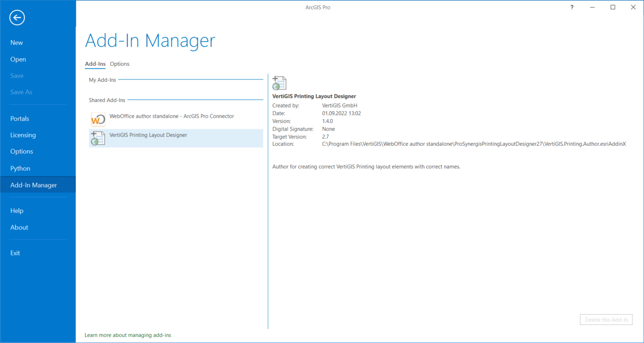
Task: Open the learn more about managing add-ins link
Action: pyautogui.click(x=128, y=335)
